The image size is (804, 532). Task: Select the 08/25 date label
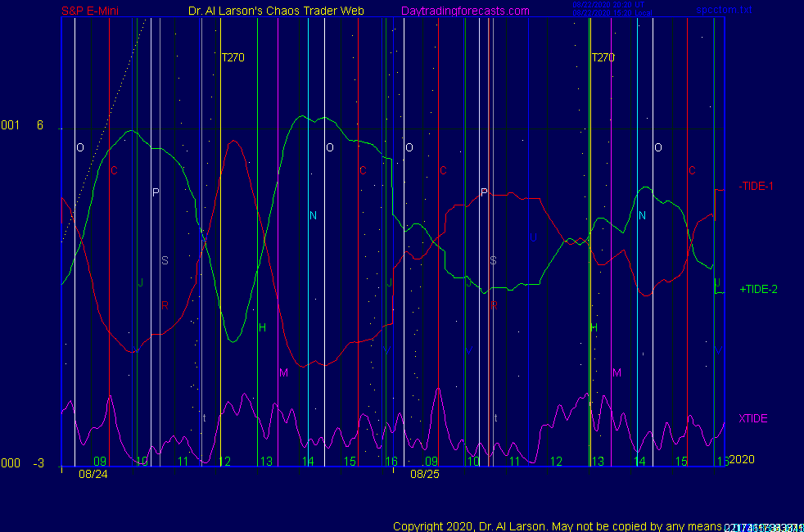(x=424, y=473)
